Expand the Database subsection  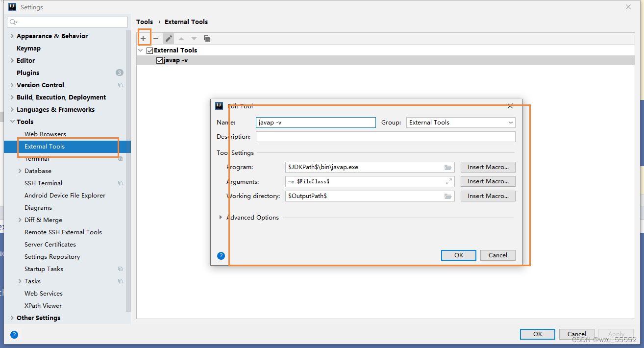[20, 171]
